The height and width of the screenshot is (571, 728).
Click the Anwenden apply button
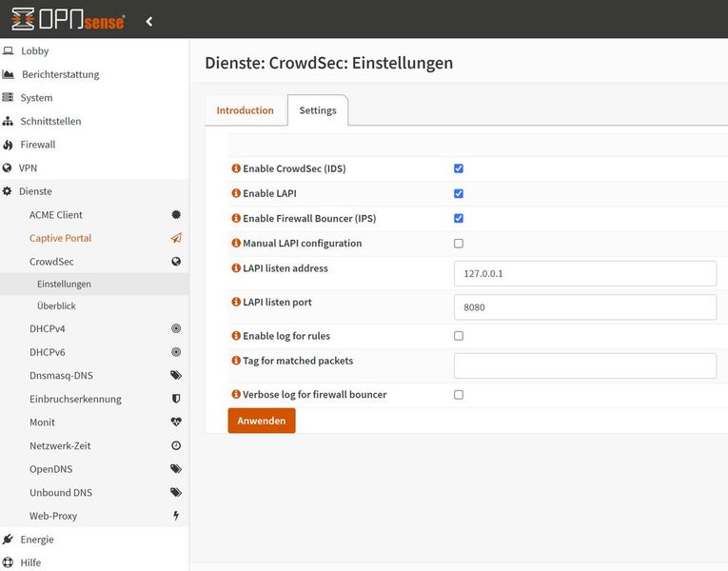point(262,421)
